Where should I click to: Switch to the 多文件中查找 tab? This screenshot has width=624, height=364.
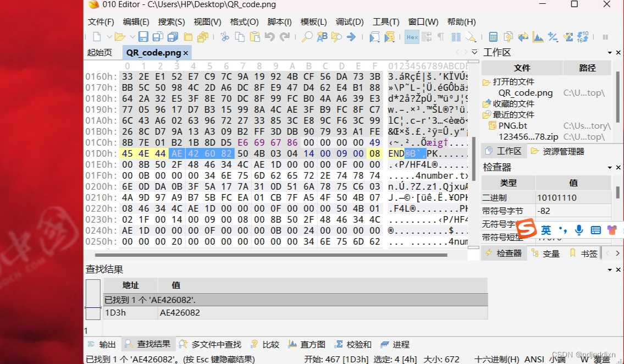(x=211, y=345)
